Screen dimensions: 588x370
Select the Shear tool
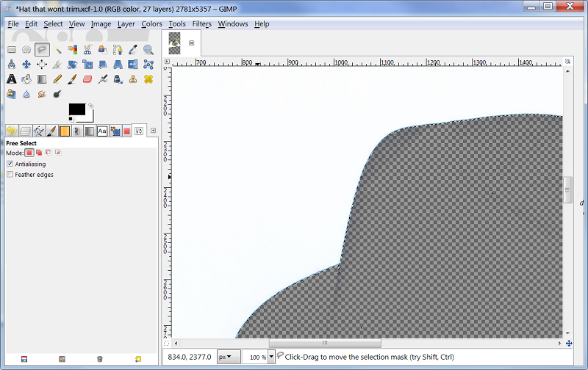click(103, 65)
